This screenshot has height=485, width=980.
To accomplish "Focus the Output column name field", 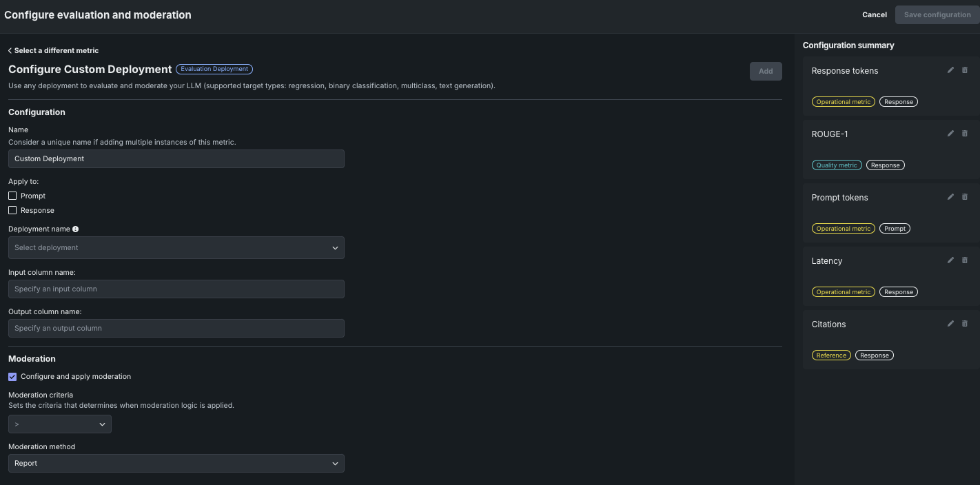I will pyautogui.click(x=176, y=329).
